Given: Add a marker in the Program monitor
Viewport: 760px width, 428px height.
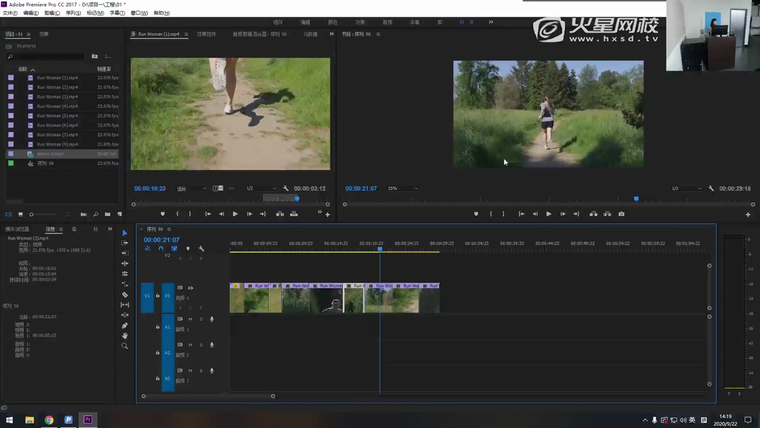Looking at the screenshot, I should [x=475, y=214].
